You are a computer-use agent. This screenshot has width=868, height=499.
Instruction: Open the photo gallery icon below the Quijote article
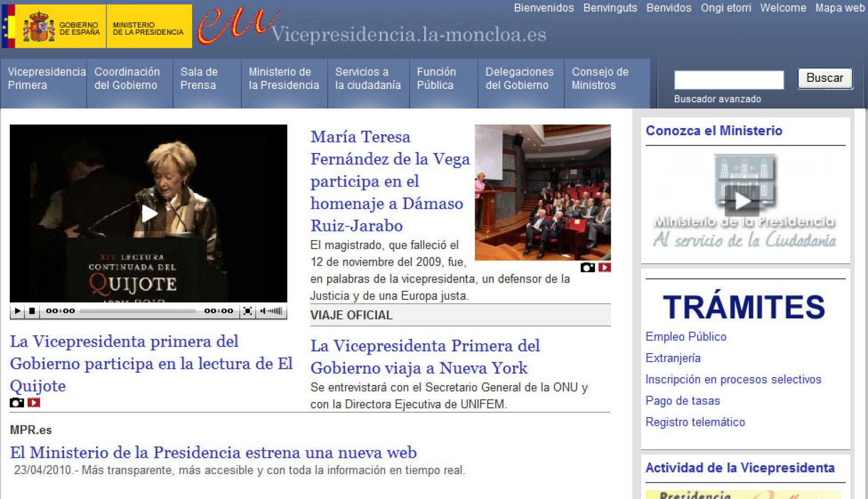pyautogui.click(x=17, y=402)
